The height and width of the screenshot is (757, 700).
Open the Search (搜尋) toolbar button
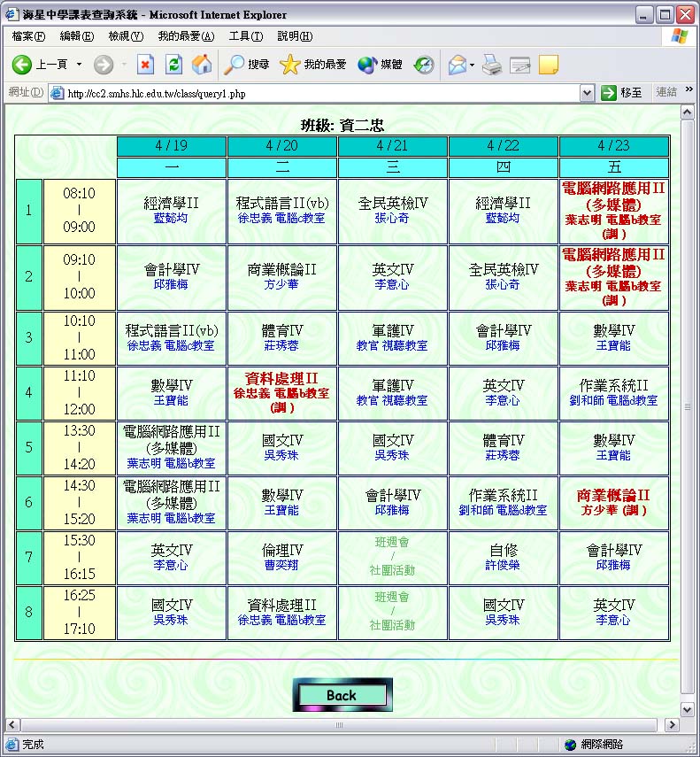point(247,65)
